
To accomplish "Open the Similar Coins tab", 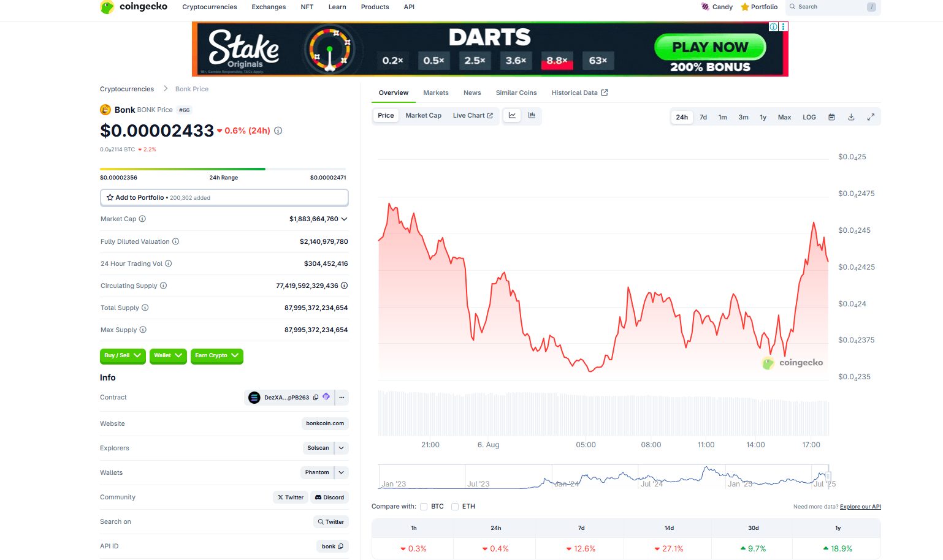I will tap(516, 93).
